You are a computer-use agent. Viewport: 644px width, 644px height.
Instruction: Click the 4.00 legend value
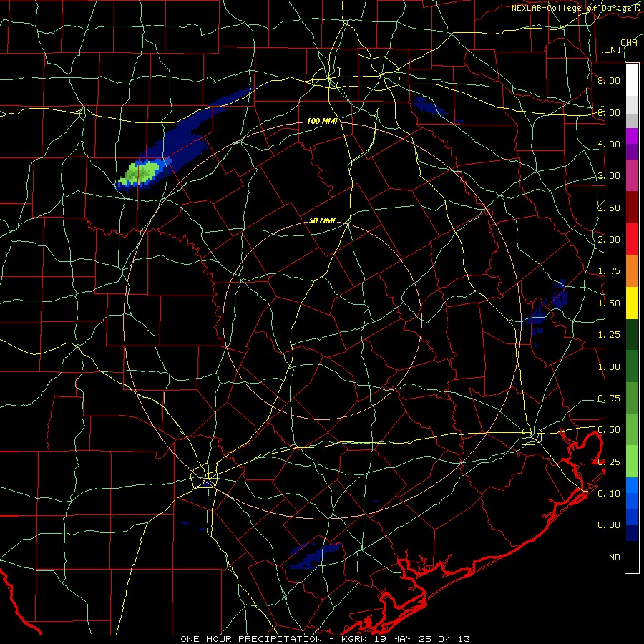(609, 144)
